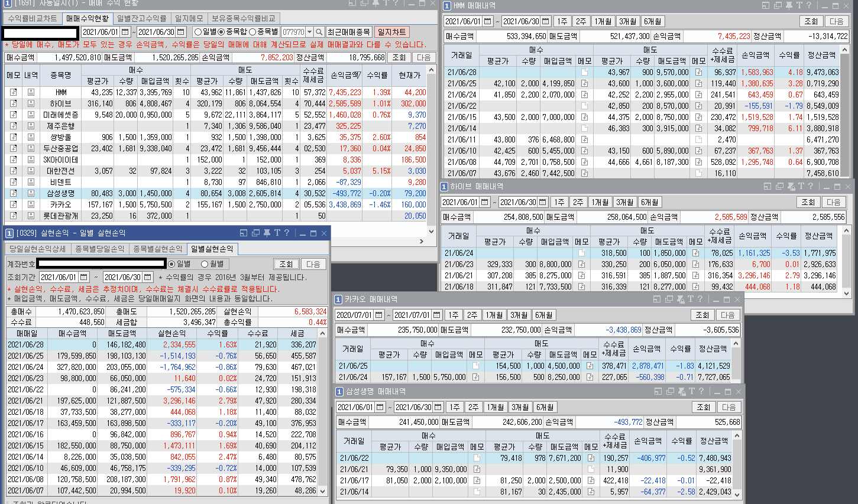Image resolution: width=858 pixels, height=504 pixels.
Task: Open end date calendar in 일별 실현손익 window
Action: 148,277
